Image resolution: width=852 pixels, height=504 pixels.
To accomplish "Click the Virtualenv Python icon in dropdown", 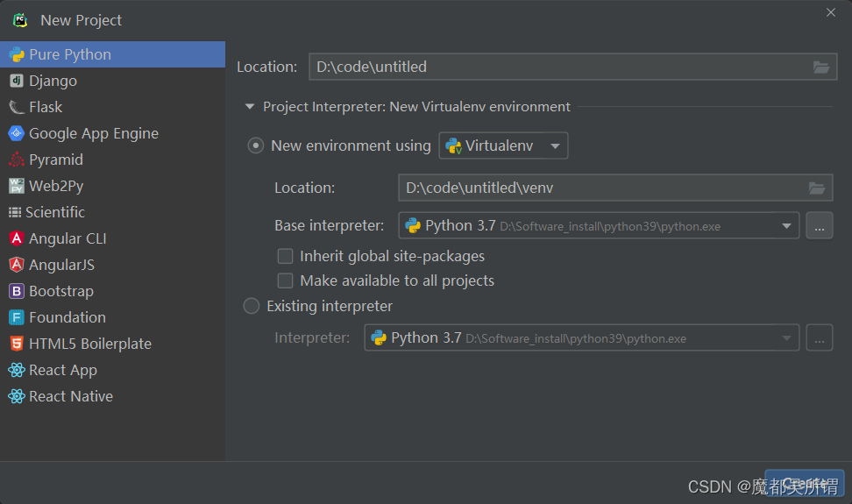I will coord(454,146).
